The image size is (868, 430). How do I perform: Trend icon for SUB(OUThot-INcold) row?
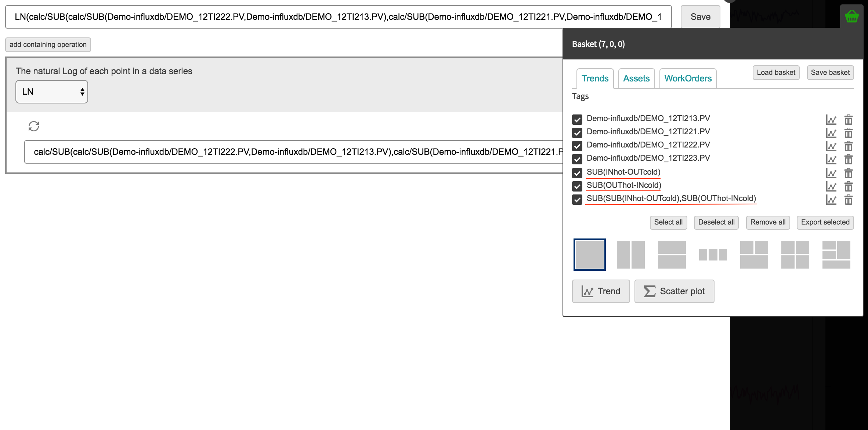pos(831,186)
